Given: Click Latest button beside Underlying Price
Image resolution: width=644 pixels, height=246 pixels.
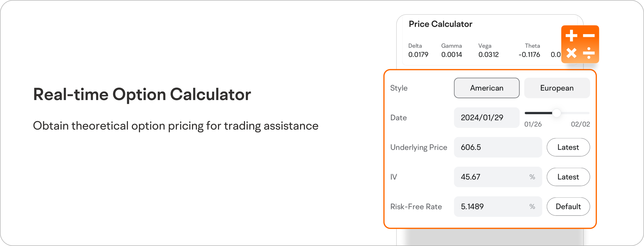Looking at the screenshot, I should click(568, 147).
